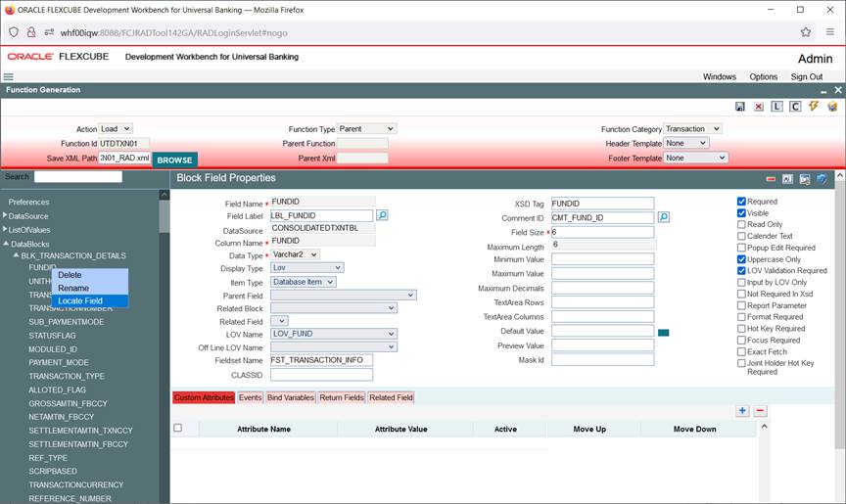This screenshot has width=846, height=504.
Task: Open the Comment ID lookup magnifier
Action: tap(664, 216)
